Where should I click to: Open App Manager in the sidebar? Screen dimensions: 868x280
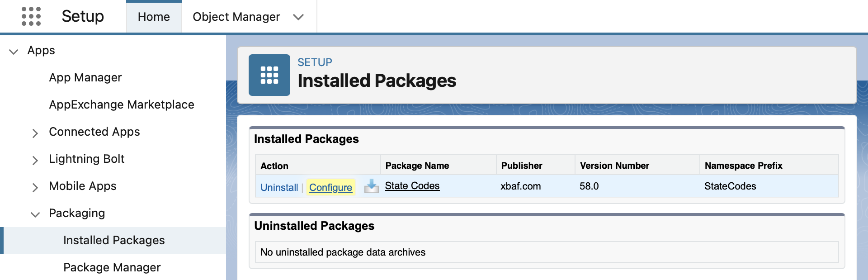pos(85,77)
